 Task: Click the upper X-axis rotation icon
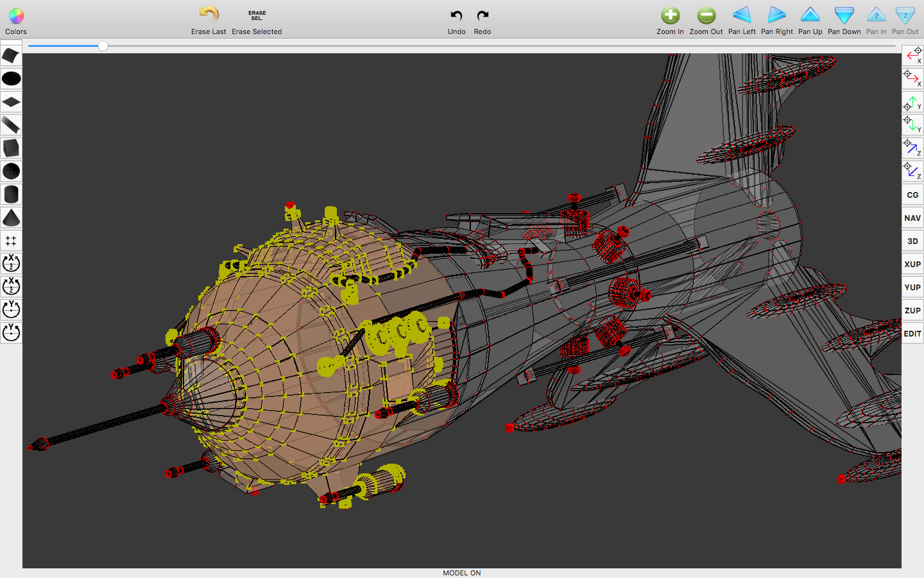click(11, 263)
